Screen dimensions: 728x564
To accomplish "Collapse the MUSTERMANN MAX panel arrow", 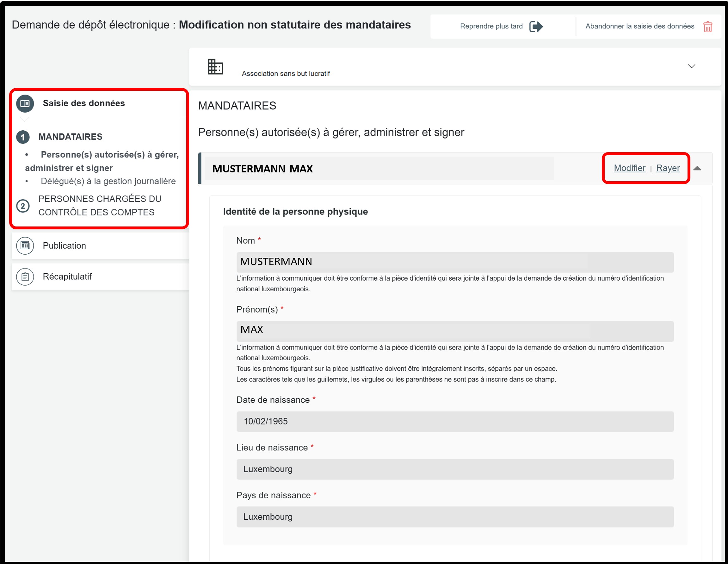I will click(x=697, y=168).
